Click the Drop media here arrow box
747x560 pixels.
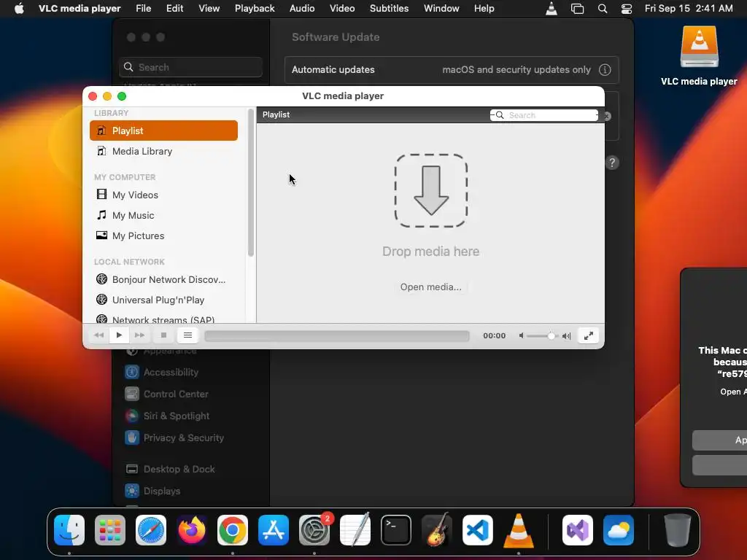[430, 190]
